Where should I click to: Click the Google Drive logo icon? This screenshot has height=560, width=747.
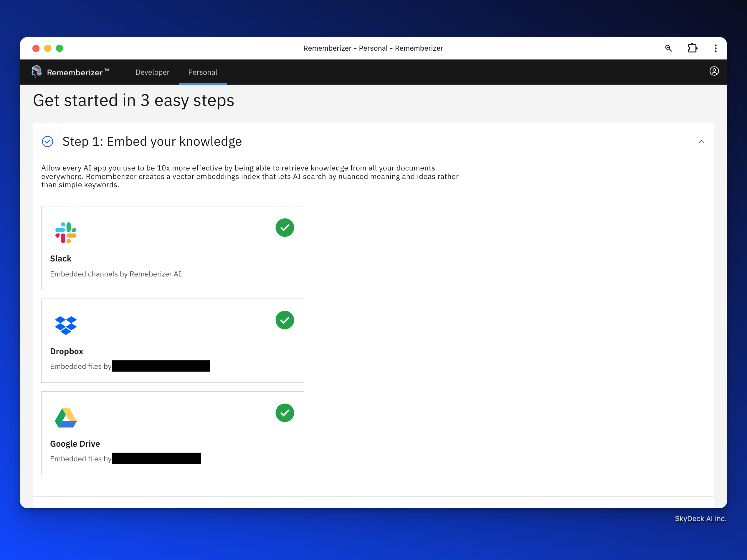[x=66, y=418]
